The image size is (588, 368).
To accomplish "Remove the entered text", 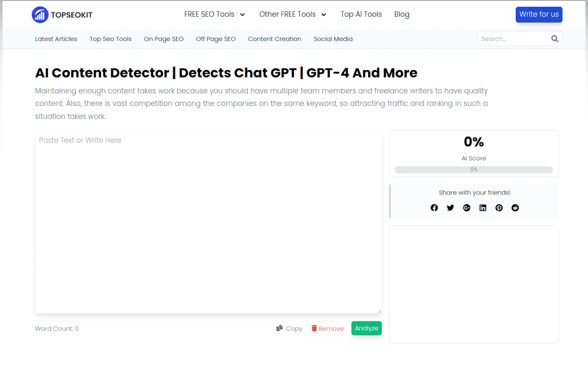I will pyautogui.click(x=327, y=328).
